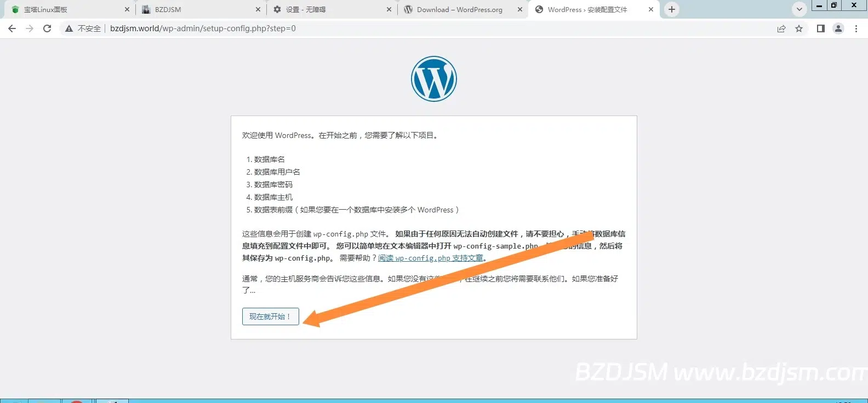Open a new browser tab
The width and height of the screenshot is (868, 403).
pyautogui.click(x=672, y=9)
